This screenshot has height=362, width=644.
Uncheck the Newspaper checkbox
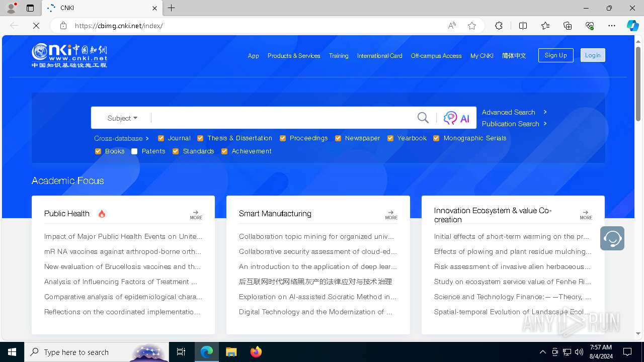tap(338, 138)
